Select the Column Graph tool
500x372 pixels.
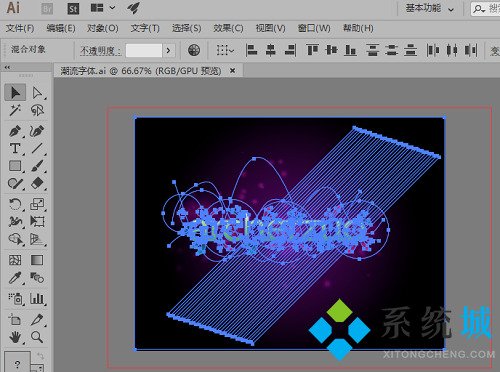point(37,298)
